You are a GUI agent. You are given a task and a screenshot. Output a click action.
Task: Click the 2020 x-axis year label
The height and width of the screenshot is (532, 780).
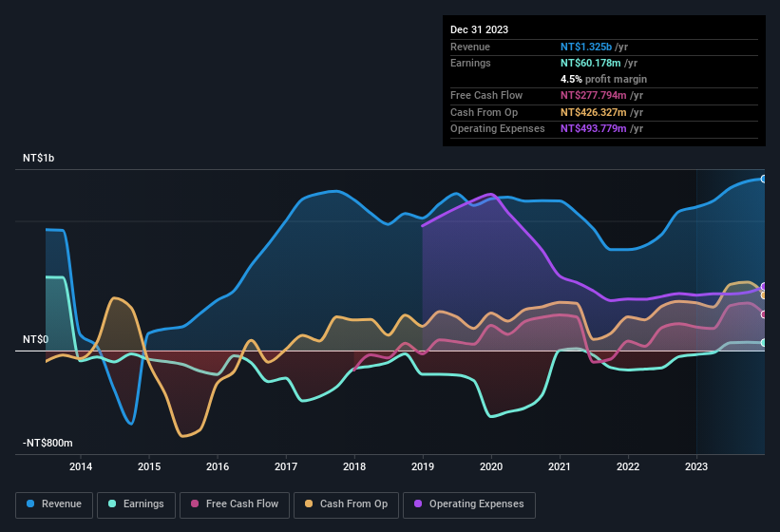click(x=491, y=466)
